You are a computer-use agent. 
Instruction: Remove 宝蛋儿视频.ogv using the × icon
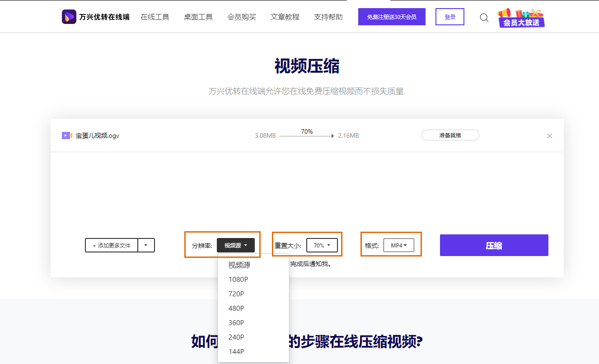pos(550,135)
